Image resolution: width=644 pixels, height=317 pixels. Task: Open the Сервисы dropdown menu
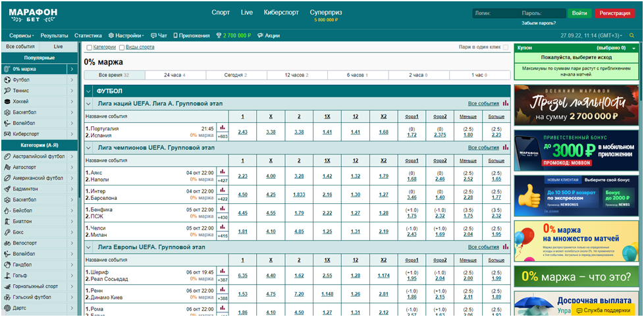click(22, 36)
